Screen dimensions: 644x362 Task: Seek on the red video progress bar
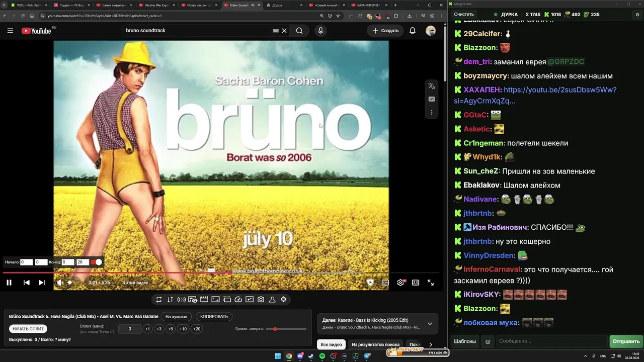tap(221, 273)
